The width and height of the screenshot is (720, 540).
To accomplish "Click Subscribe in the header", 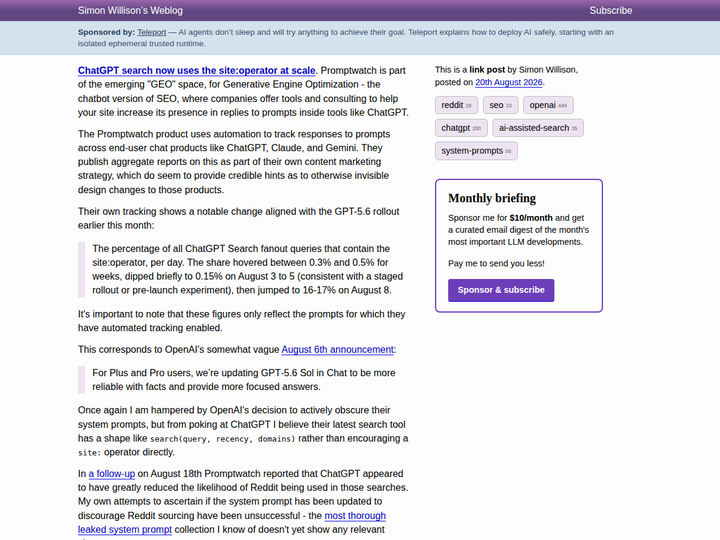I will click(x=611, y=11).
